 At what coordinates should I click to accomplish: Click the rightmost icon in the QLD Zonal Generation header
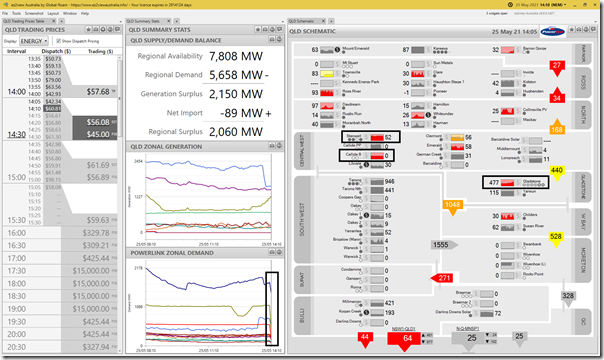pyautogui.click(x=279, y=146)
